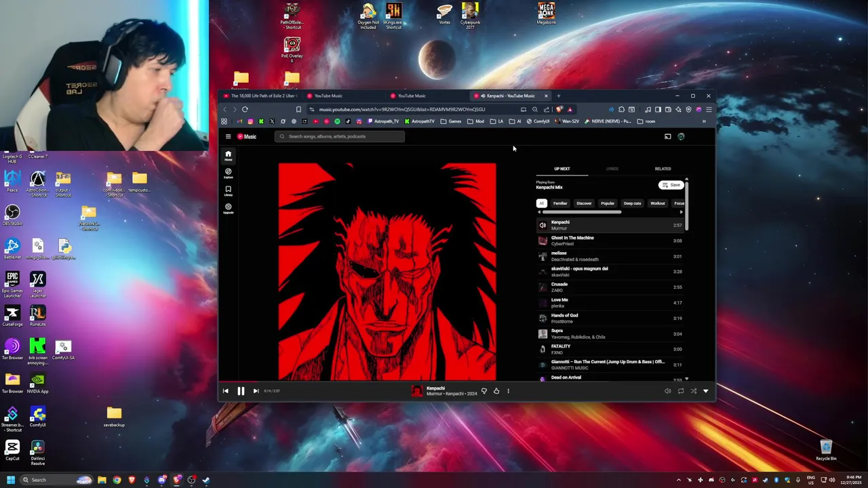The width and height of the screenshot is (868, 488).
Task: Select the Familiar filter chip
Action: tap(560, 203)
